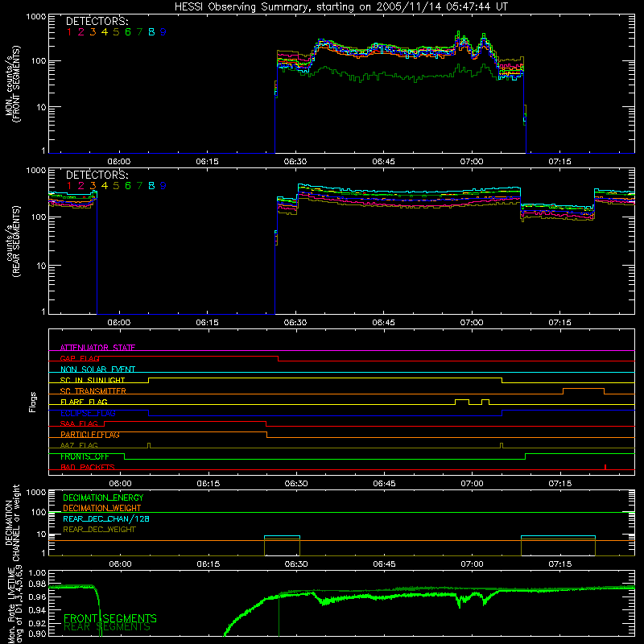The height and width of the screenshot is (644, 644).
Task: Pick detector 1 in front segments legend
Action: point(69,32)
